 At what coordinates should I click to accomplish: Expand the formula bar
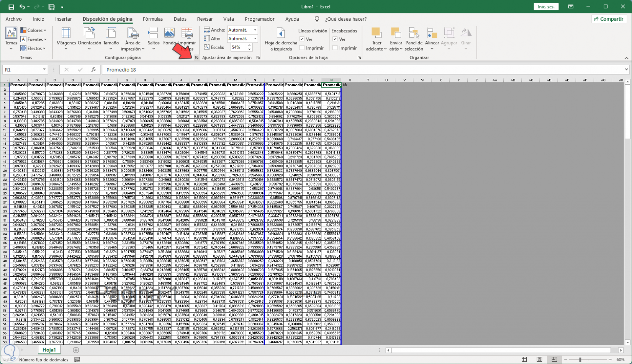pos(627,70)
